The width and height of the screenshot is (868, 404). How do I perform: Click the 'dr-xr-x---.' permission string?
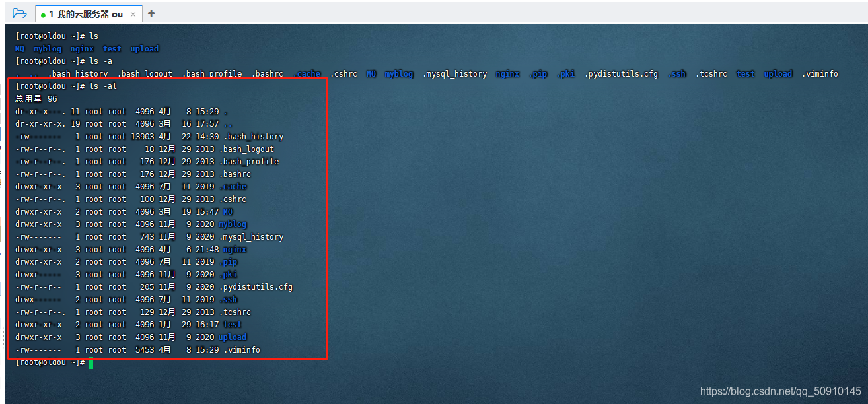point(40,112)
